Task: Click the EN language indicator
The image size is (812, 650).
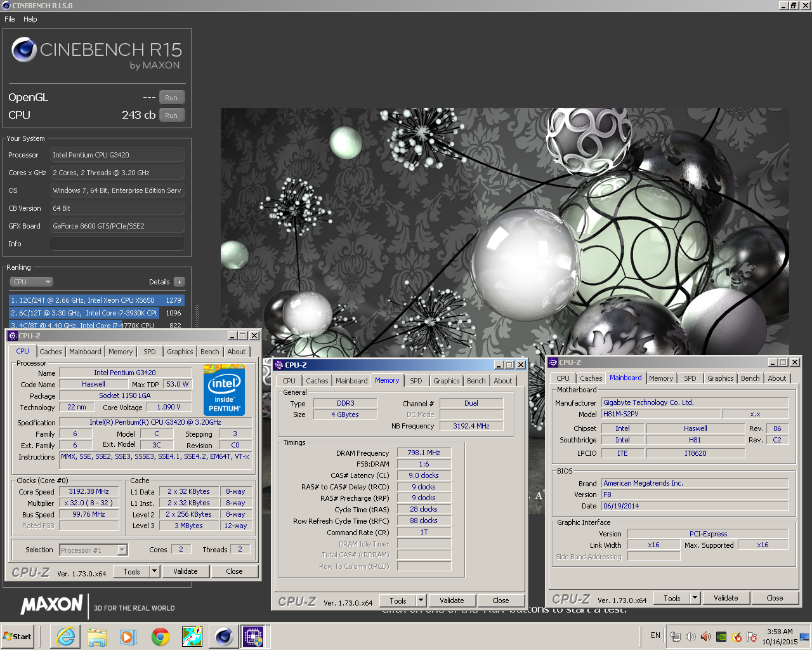Action: coord(655,635)
